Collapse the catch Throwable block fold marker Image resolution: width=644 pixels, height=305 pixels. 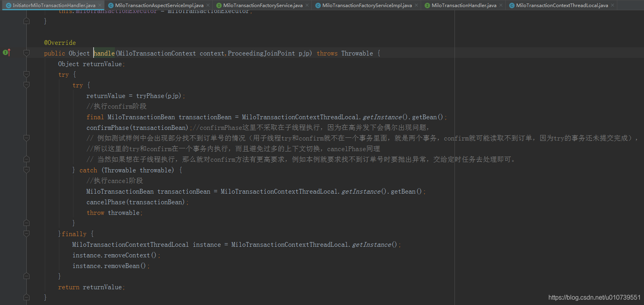click(26, 170)
